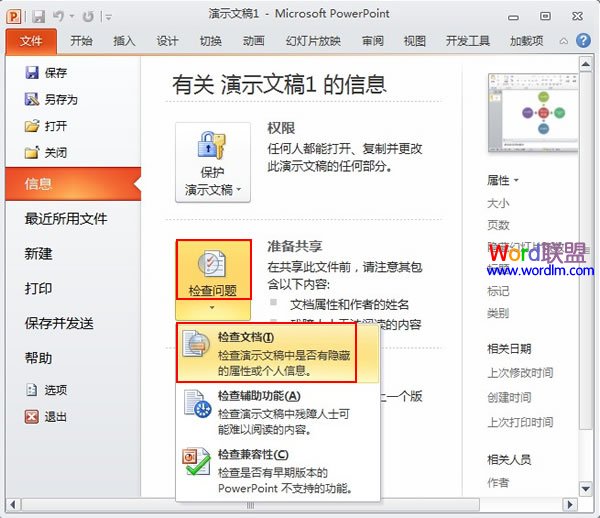Viewport: 600px width, 518px height.
Task: Click the 保护演示文稿 lock and key button
Action: click(x=213, y=163)
